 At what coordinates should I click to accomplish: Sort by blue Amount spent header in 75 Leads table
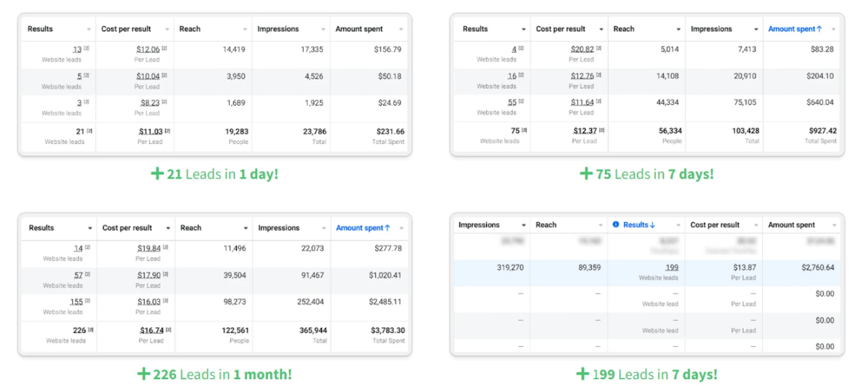tap(794, 29)
